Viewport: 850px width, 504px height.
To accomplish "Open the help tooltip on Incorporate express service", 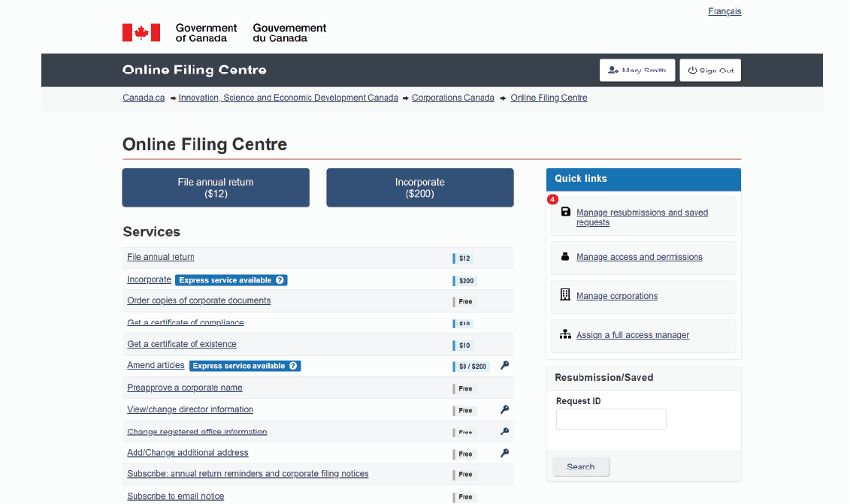I will coord(281,279).
